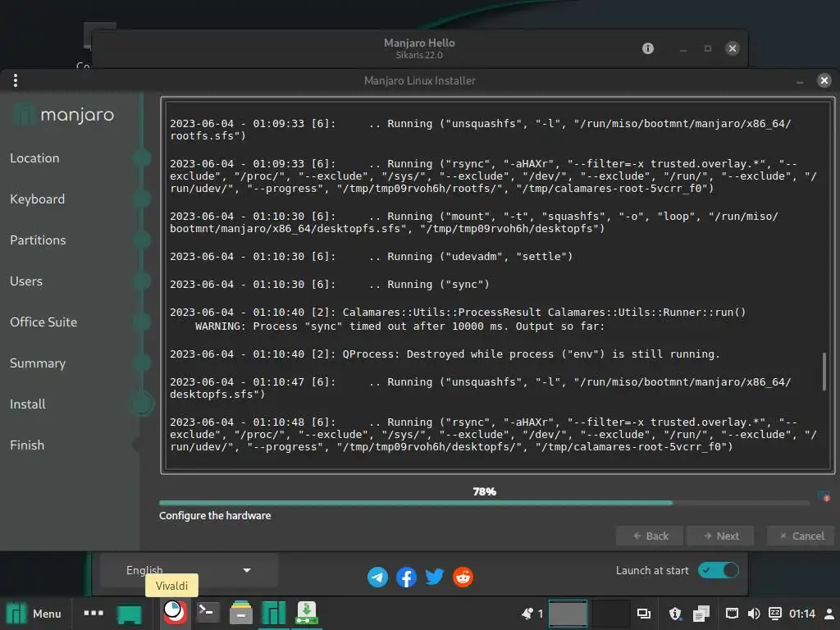This screenshot has width=840, height=630.
Task: Toggle the Launch at start switch
Action: [x=719, y=570]
